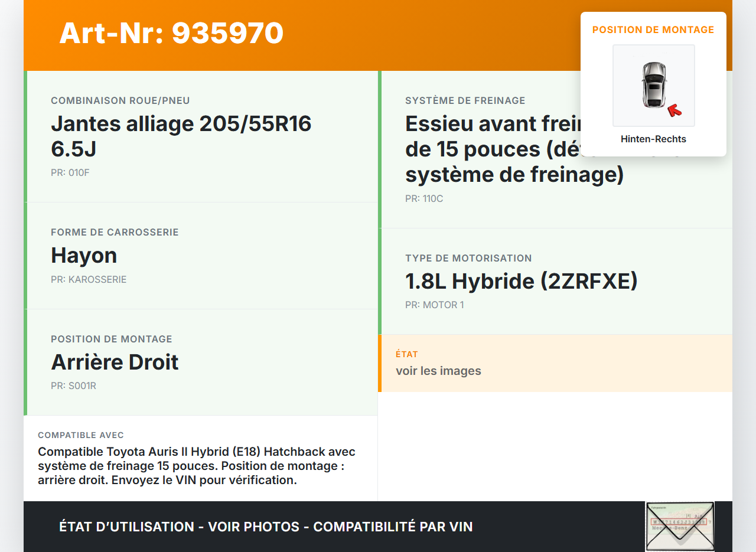Screen dimensions: 756x552
Task: Expand the Type de Motorisation section
Action: 521,281
